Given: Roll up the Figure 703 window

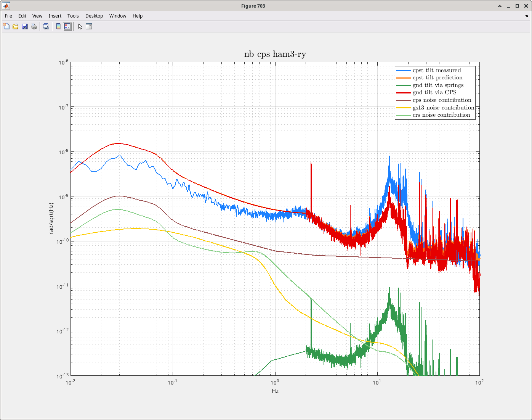Looking at the screenshot, I should (500, 6).
